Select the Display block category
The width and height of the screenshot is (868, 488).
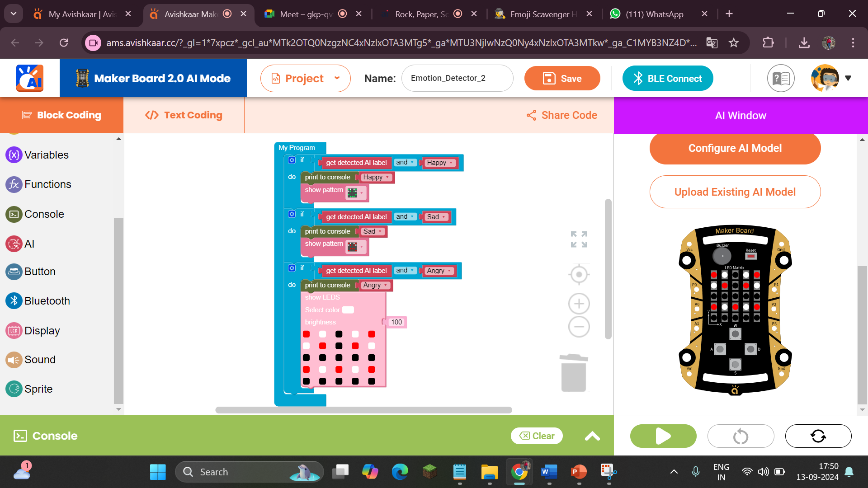coord(42,330)
